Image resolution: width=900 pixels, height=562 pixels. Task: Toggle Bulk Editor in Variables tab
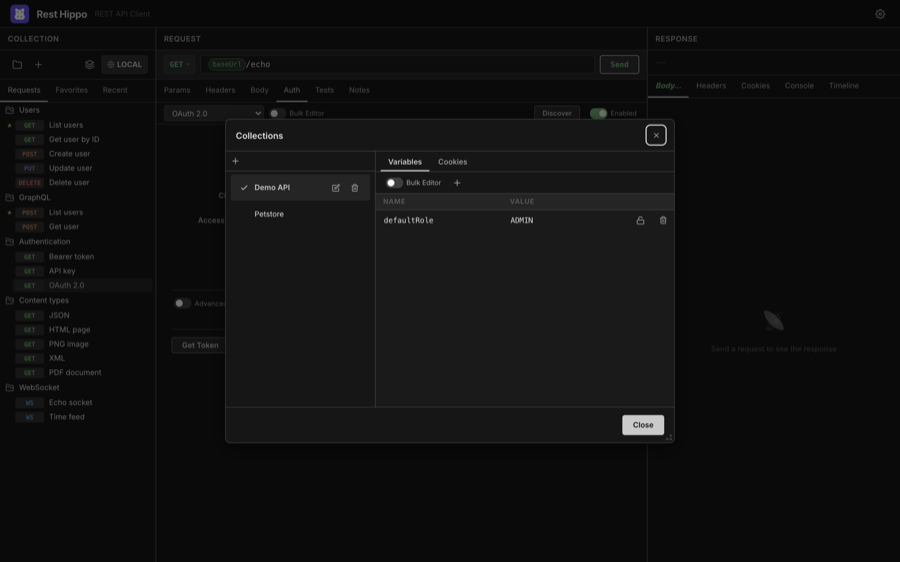(394, 183)
